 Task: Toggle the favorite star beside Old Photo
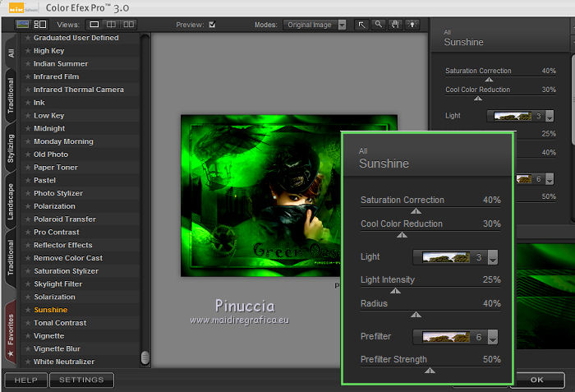pyautogui.click(x=27, y=154)
